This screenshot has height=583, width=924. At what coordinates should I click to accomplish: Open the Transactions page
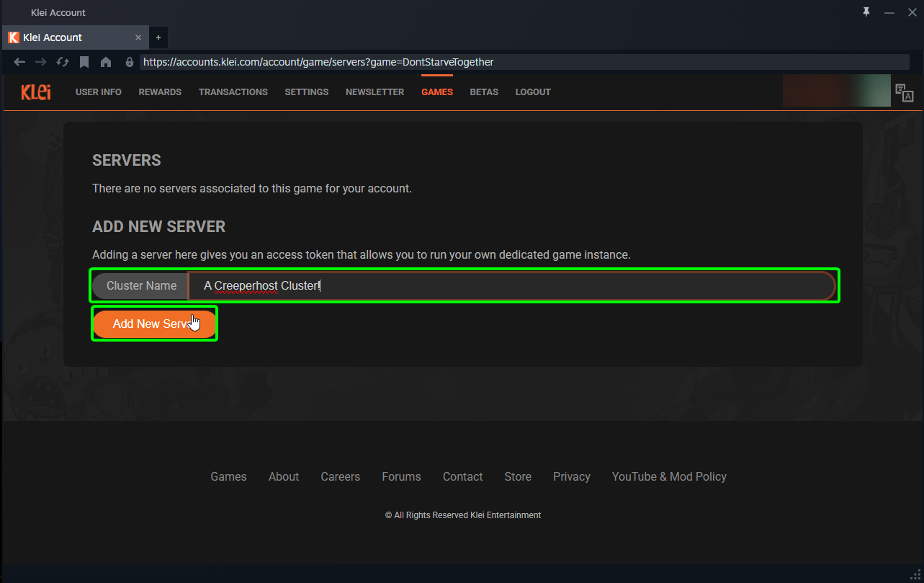[233, 92]
